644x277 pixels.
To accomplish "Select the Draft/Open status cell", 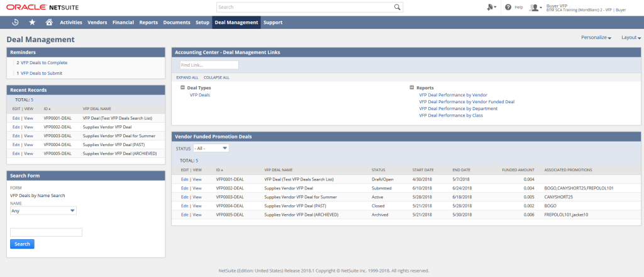I will 382,179.
